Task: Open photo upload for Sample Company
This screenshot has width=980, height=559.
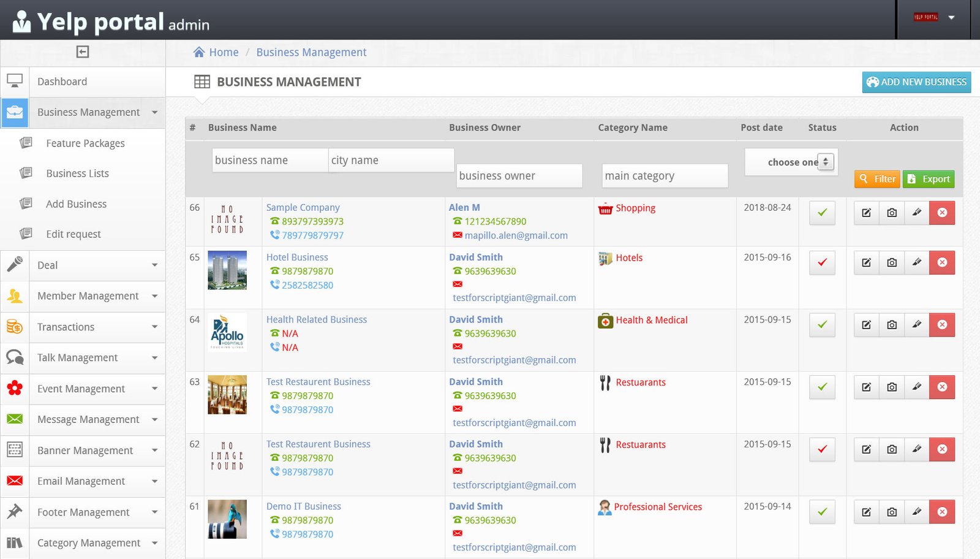Action: point(892,213)
